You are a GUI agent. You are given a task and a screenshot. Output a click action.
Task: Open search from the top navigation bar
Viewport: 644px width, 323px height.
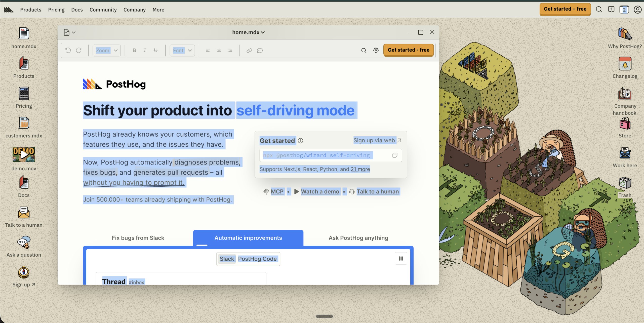click(x=599, y=10)
